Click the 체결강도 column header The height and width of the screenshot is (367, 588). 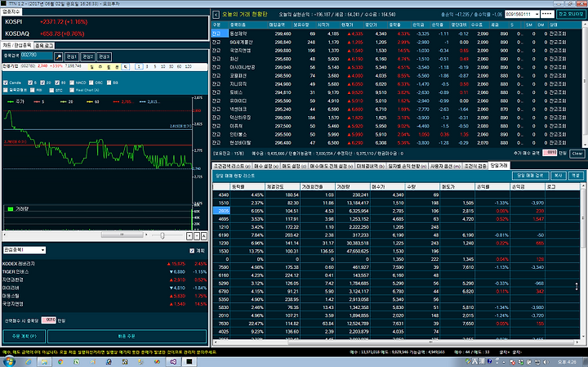283,186
